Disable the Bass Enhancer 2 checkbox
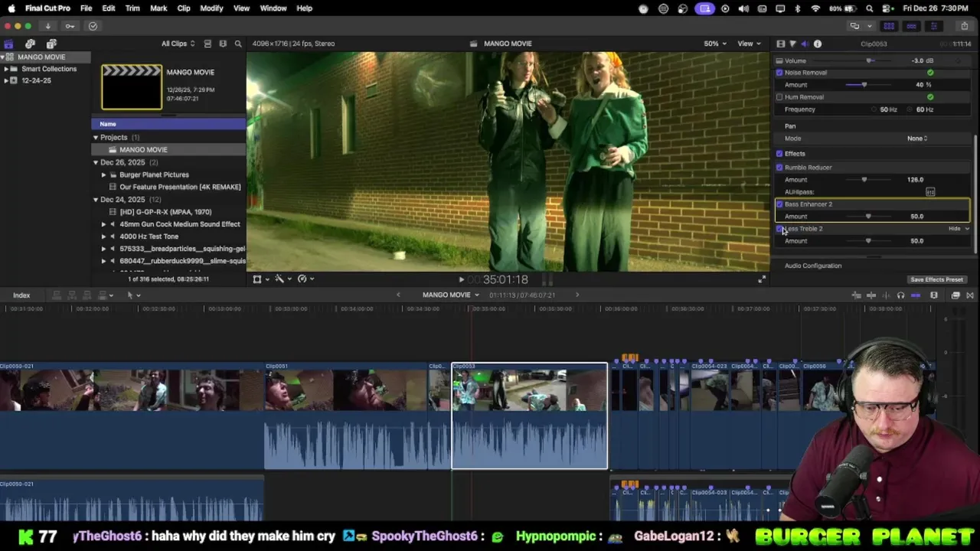This screenshot has width=980, height=551. (x=779, y=204)
